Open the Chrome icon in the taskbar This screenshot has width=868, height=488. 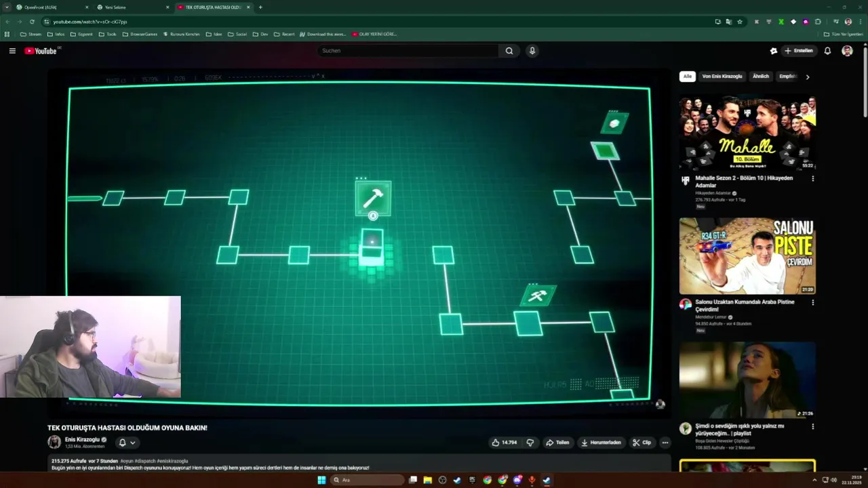click(488, 480)
